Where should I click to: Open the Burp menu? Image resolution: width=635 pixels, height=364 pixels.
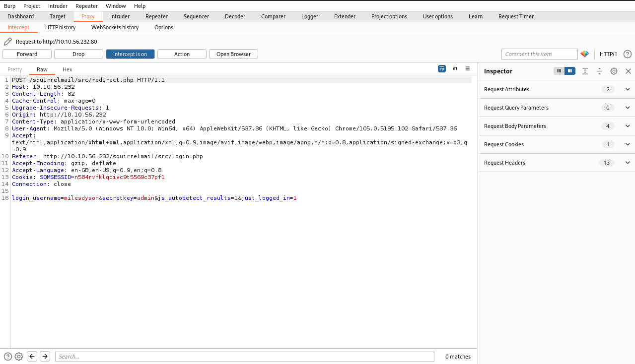coord(10,6)
